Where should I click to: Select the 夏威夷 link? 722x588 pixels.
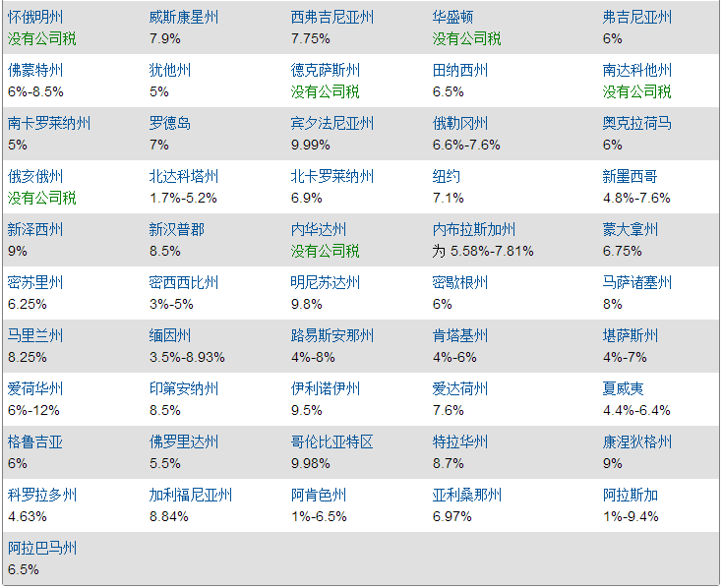click(624, 388)
